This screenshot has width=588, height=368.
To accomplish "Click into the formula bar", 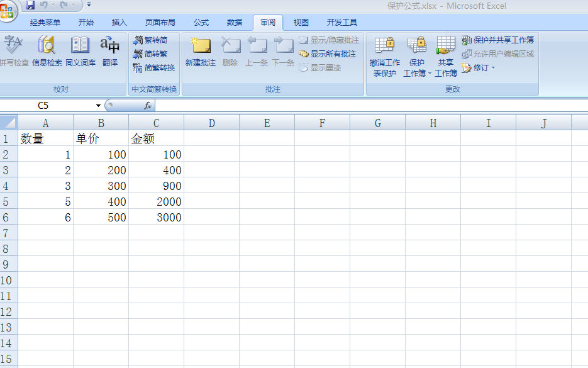I will pyautogui.click(x=371, y=106).
